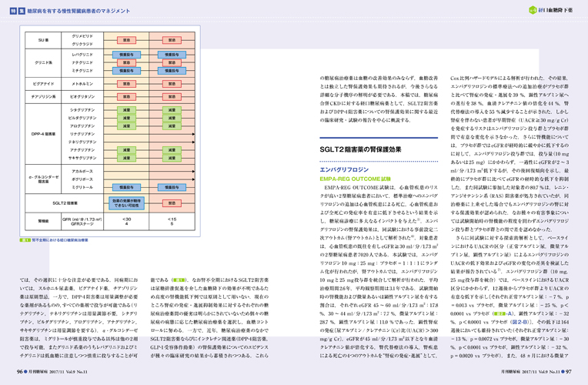Viewport: 588px width, 385px height.
Task: Click 'グリニド系' category cell
Action: pyautogui.click(x=43, y=62)
